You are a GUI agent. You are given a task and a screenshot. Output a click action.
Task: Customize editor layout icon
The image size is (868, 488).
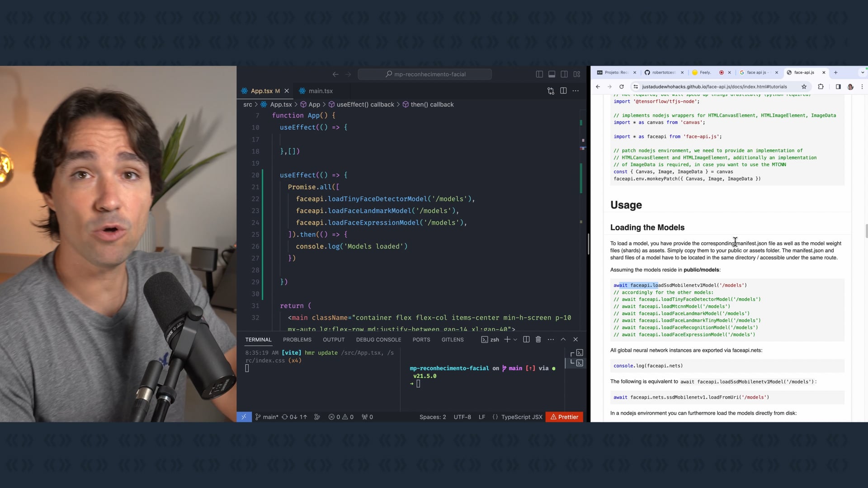point(577,74)
